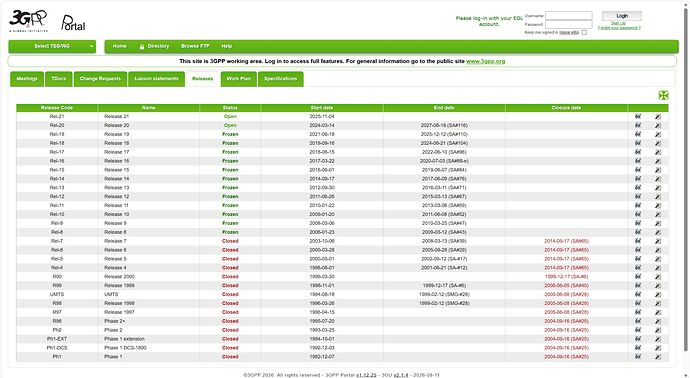Click the 'Release 2000' name cell
Image resolution: width=690 pixels, height=378 pixels.
coord(119,277)
